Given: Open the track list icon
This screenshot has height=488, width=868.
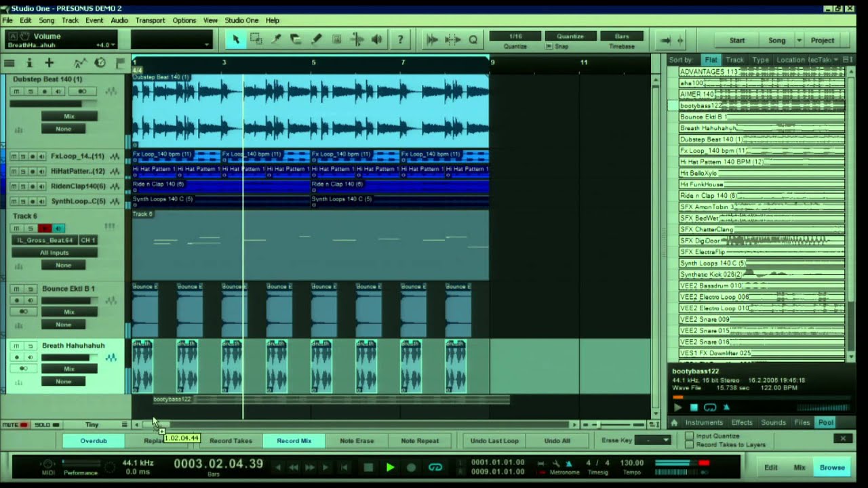Looking at the screenshot, I should [9, 63].
